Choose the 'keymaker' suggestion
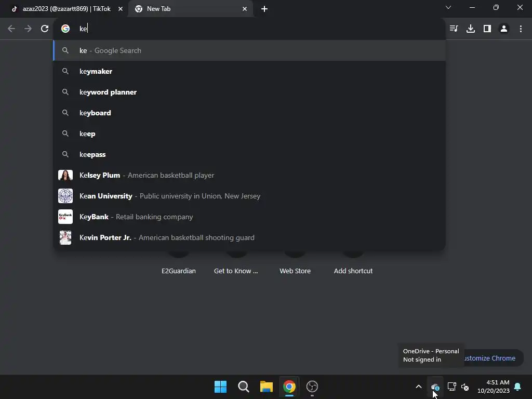532x399 pixels. click(249, 71)
